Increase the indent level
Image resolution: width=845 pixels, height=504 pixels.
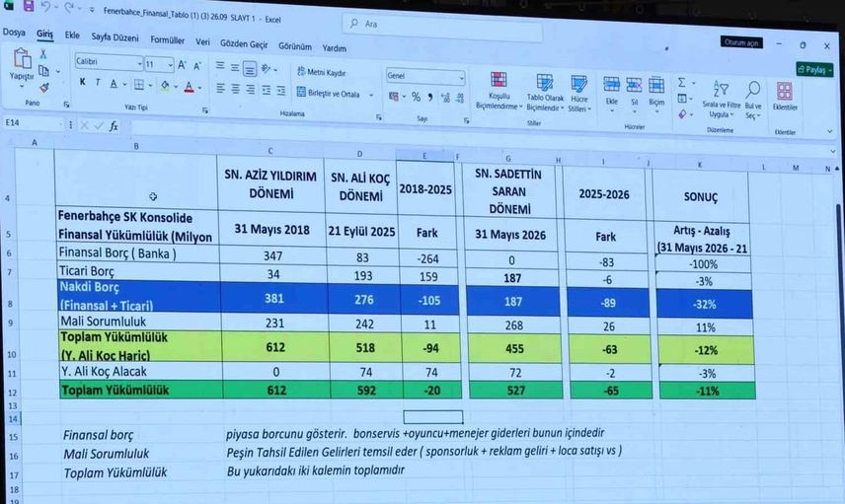280,91
